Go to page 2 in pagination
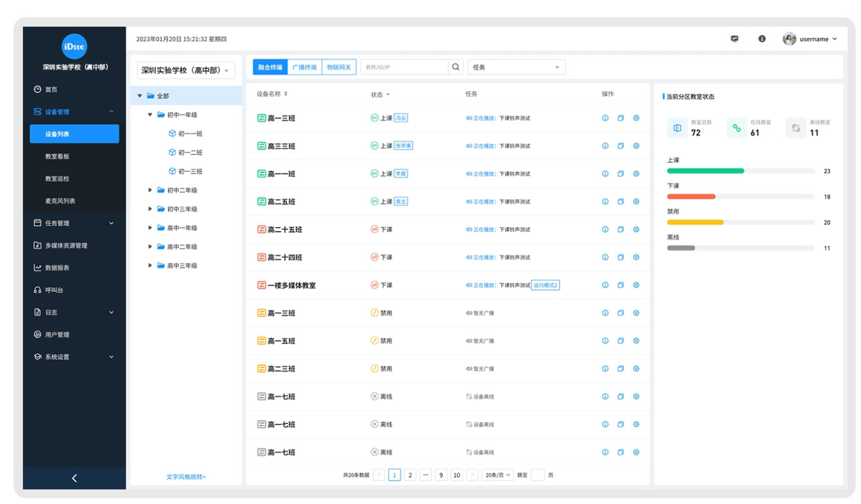The width and height of the screenshot is (861, 504). [411, 475]
